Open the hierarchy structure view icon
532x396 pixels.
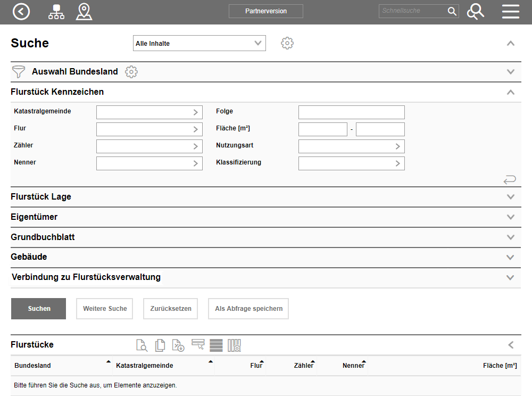click(56, 12)
